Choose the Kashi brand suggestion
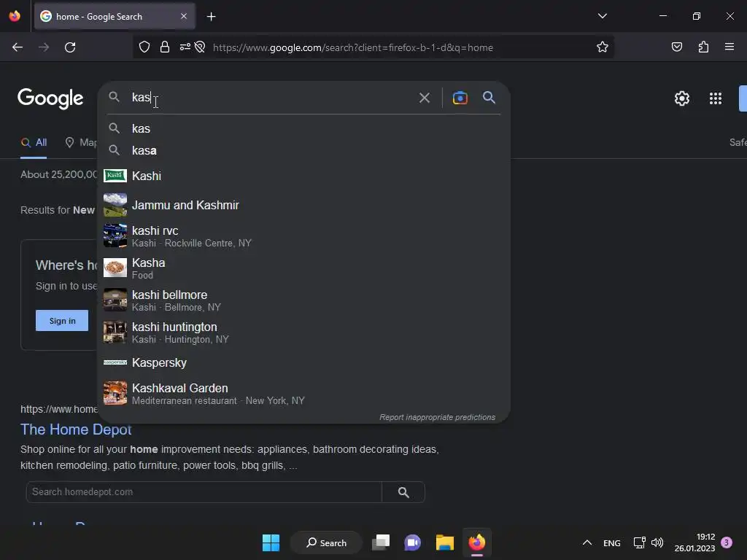Viewport: 747px width, 560px height. point(303,176)
